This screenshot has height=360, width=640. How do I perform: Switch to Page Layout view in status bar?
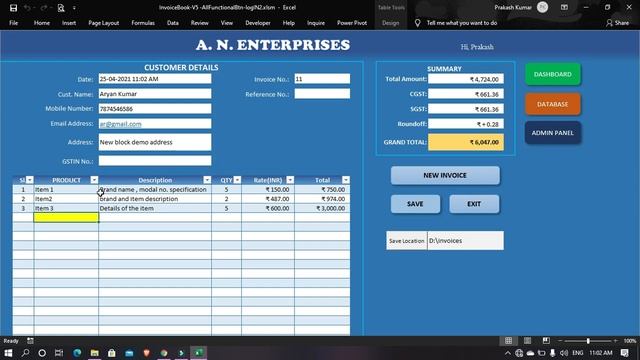click(527, 340)
